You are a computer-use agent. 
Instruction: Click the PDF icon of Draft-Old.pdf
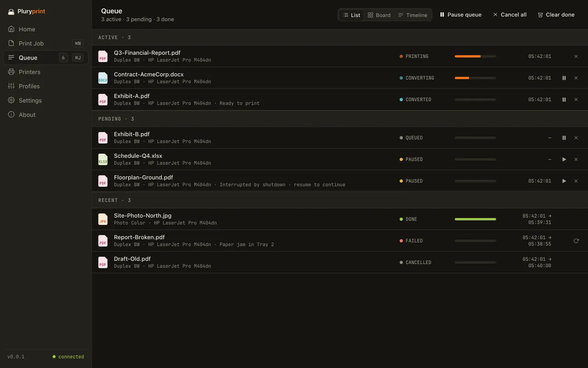[103, 262]
